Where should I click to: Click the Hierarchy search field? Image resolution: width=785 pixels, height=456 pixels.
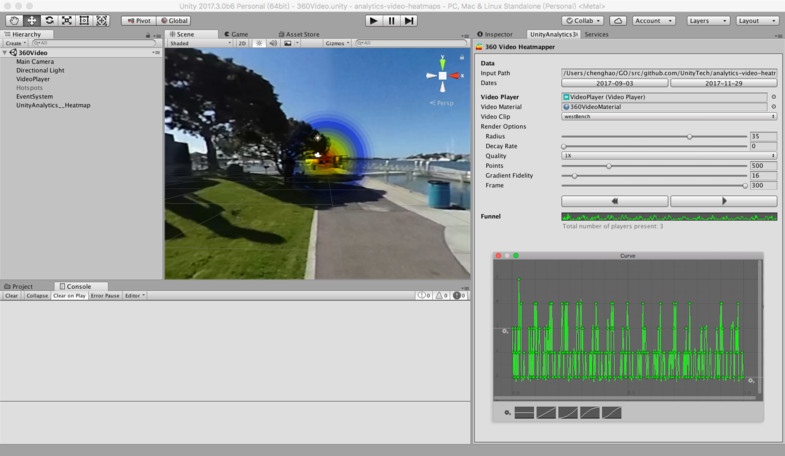tap(93, 43)
